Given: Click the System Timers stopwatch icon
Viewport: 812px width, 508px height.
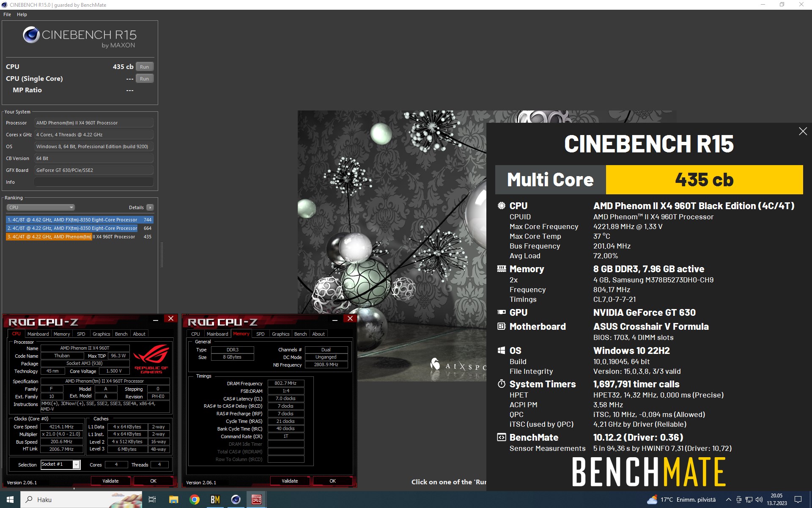Looking at the screenshot, I should [x=501, y=384].
